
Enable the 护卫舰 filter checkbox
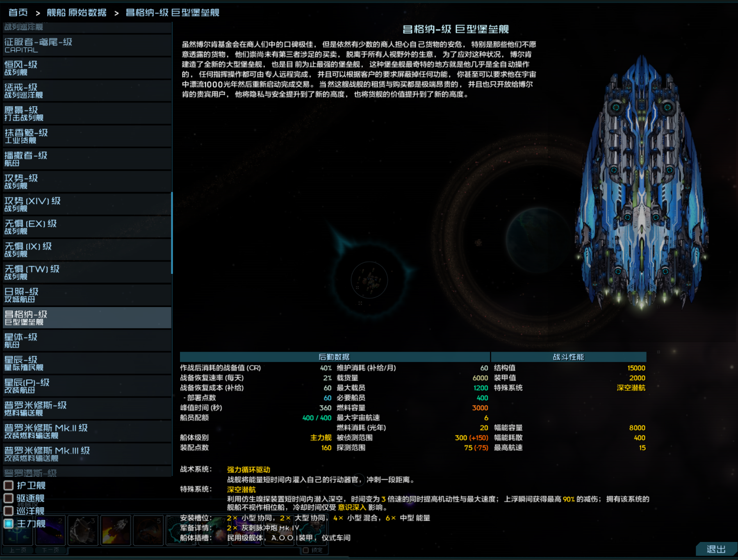coord(9,486)
